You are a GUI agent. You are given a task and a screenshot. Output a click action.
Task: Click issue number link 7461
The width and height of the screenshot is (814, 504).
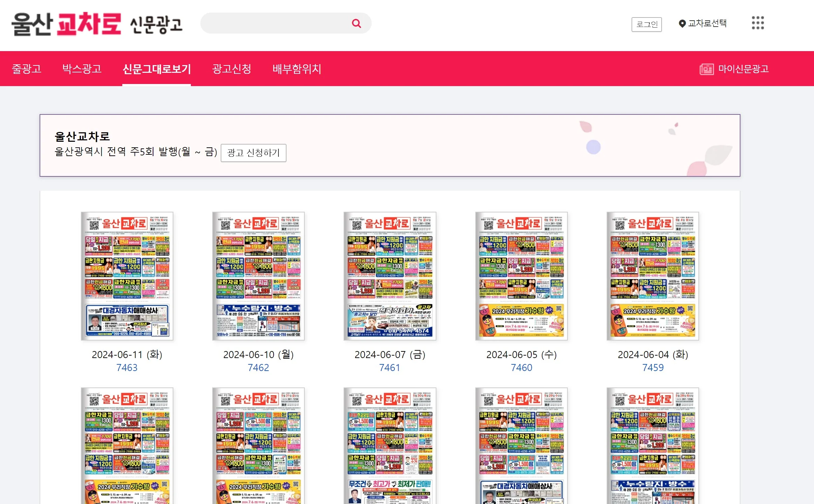click(x=389, y=367)
